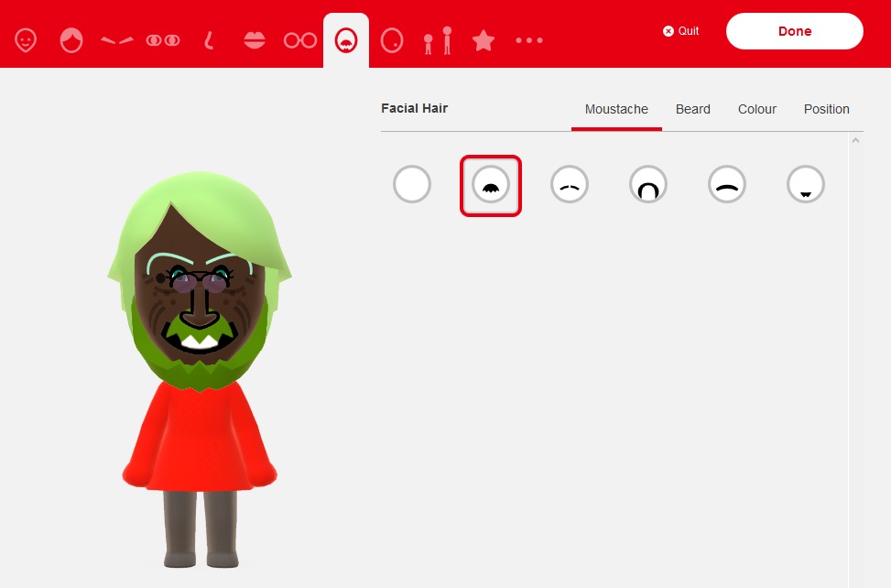Open the eyebrows category icon
The image size is (891, 588).
click(x=117, y=40)
